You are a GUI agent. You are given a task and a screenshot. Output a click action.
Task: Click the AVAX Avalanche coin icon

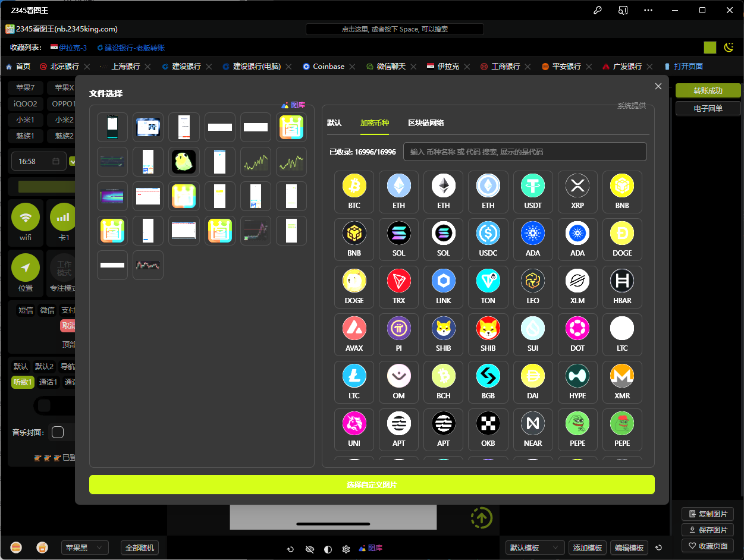click(x=354, y=329)
